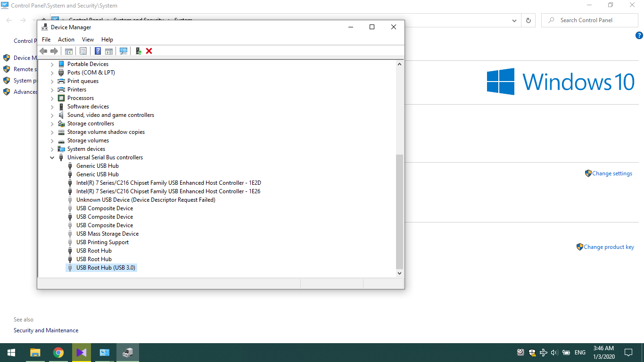
Task: Expand the Portable Devices node
Action: pos(52,64)
